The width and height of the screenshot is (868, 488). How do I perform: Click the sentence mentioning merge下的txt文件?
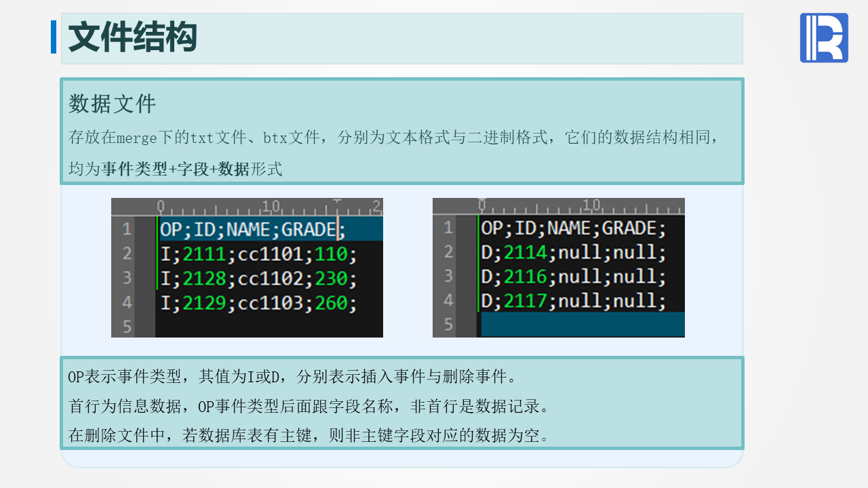[x=393, y=138]
